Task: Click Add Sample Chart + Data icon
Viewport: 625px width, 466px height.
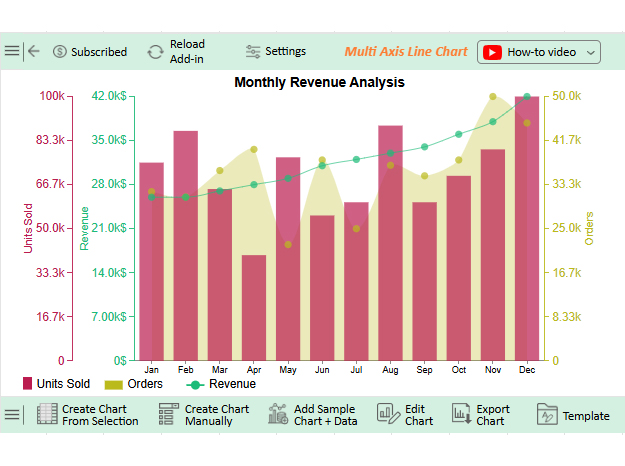Action: click(x=278, y=415)
